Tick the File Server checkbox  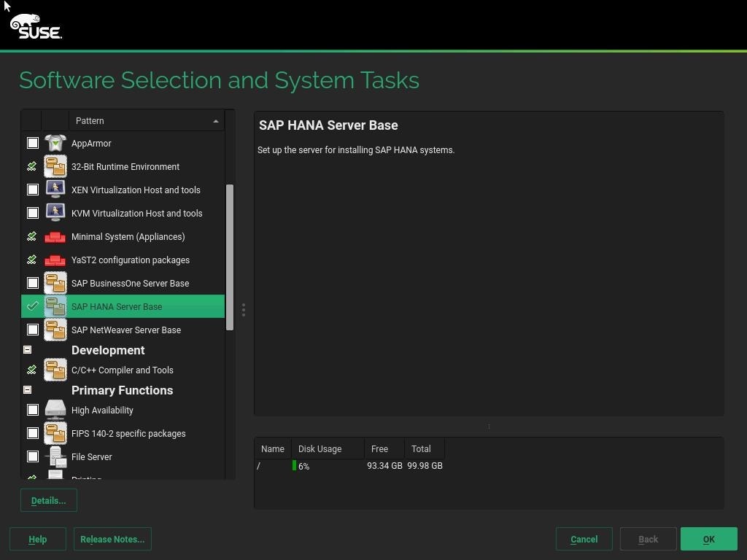[32, 456]
